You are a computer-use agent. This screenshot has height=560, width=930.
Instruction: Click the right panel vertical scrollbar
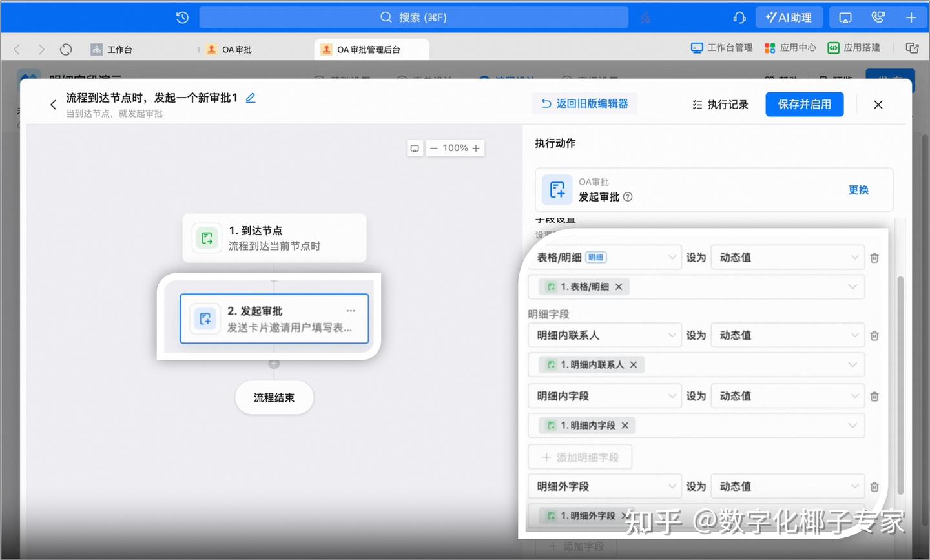tap(900, 386)
